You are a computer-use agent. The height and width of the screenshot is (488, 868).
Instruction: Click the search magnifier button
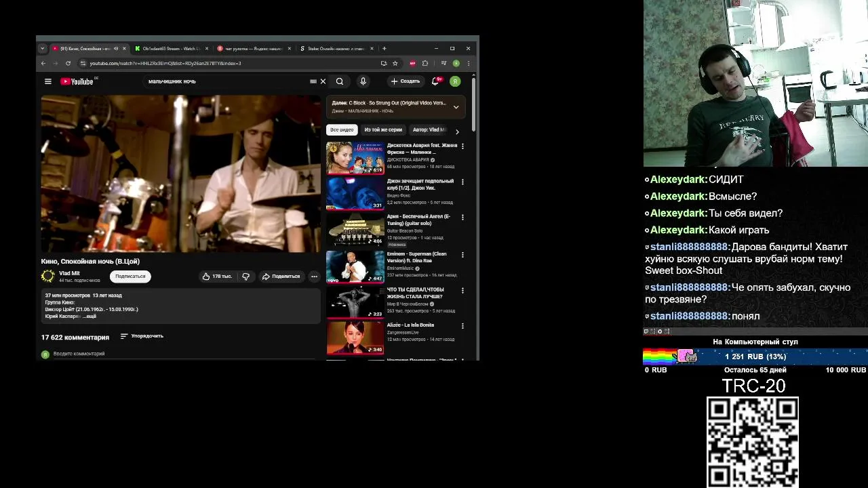340,81
